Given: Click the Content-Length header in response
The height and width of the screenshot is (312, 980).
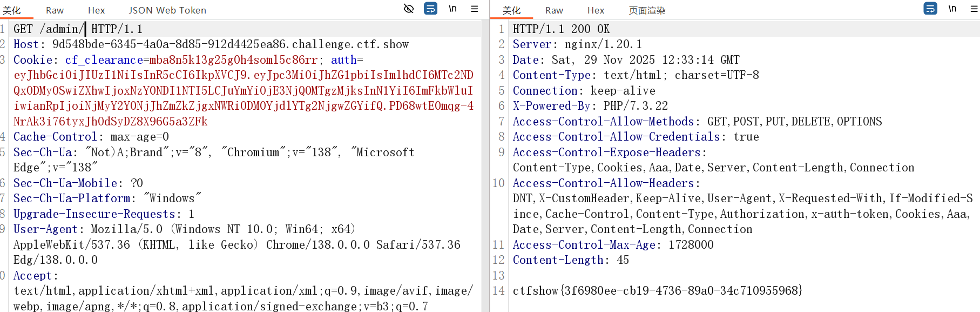Looking at the screenshot, I should (x=558, y=260).
